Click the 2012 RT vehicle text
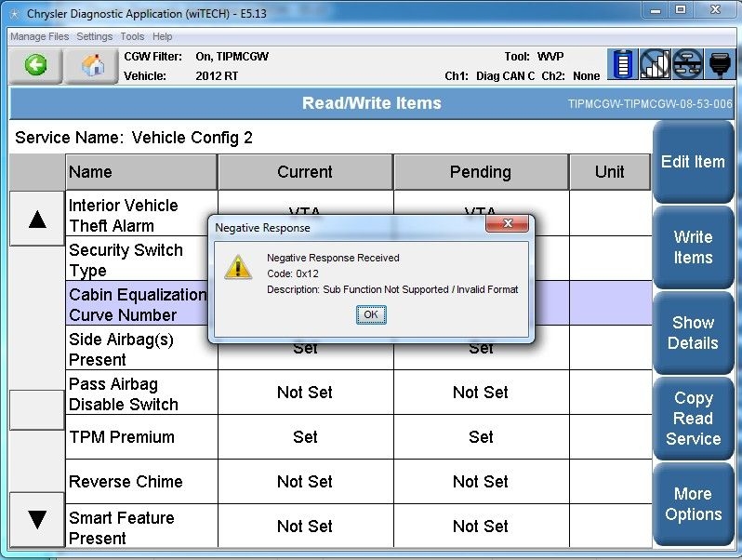 [x=217, y=76]
